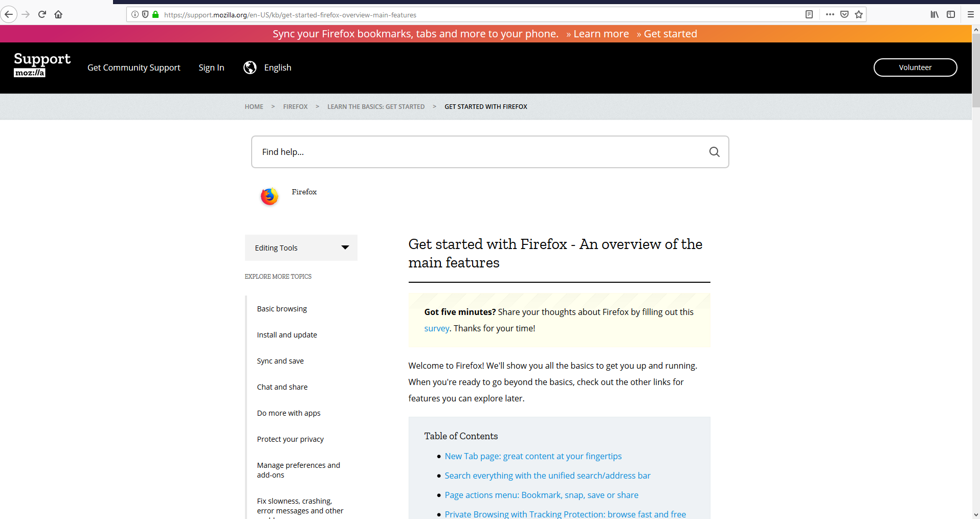Open the survey link
Screen dimensions: 980x519
click(436, 328)
